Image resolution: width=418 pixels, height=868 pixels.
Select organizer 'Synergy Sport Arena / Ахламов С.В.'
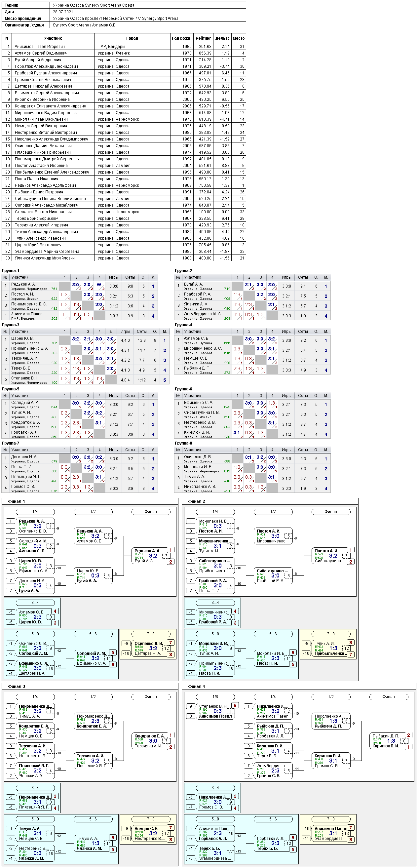coord(85,25)
